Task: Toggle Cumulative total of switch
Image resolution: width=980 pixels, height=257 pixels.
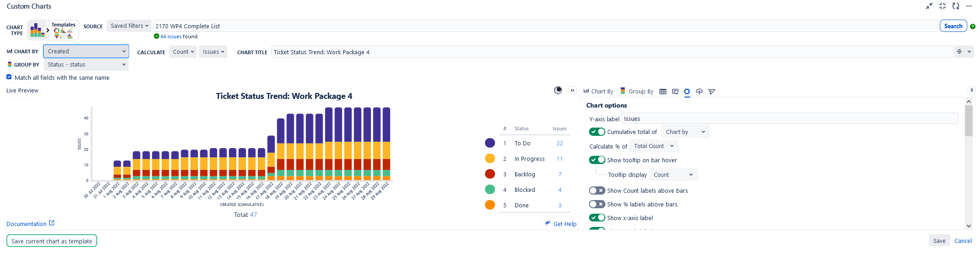Action: (x=597, y=132)
